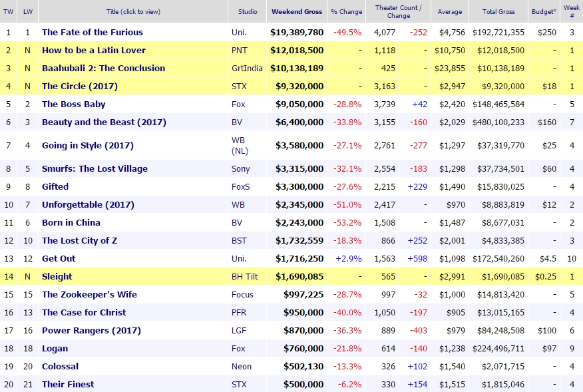583x392 pixels.
Task: Open the Gifted title link
Action: click(55, 187)
